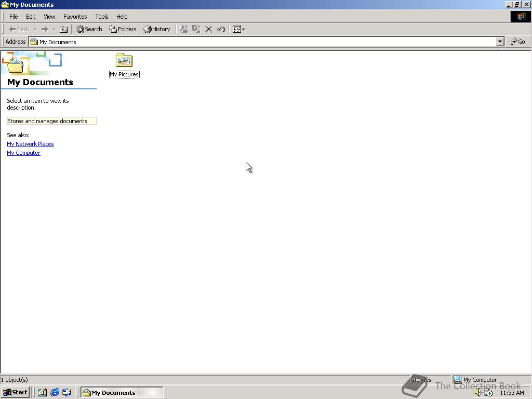Click the Delete X toolbar icon
Viewport: 532px width, 399px height.
tap(209, 29)
